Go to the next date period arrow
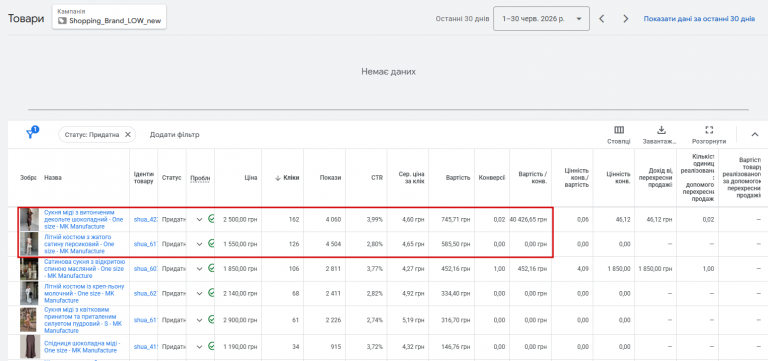Screen dimensions: 768x361 (625, 19)
